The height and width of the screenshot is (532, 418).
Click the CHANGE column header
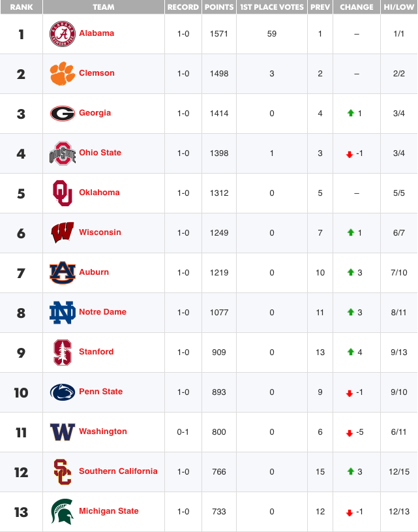[357, 7]
